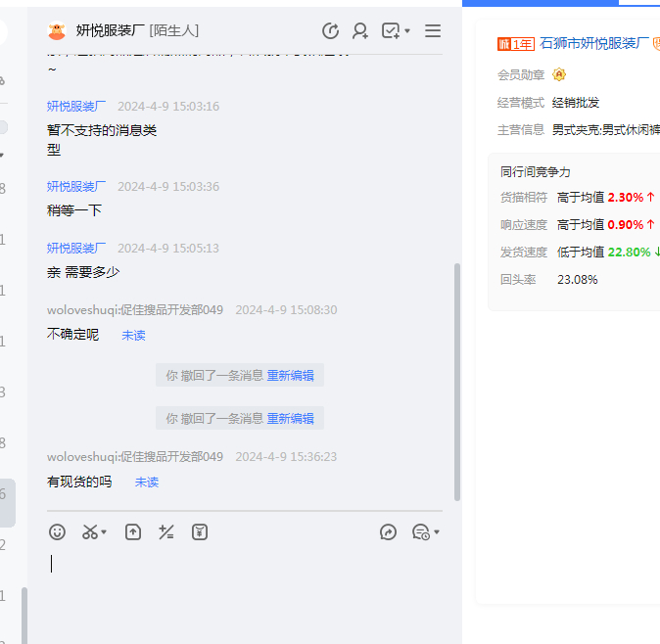
Task: Expand the screenshot tool dropdown arrow
Action: click(105, 533)
